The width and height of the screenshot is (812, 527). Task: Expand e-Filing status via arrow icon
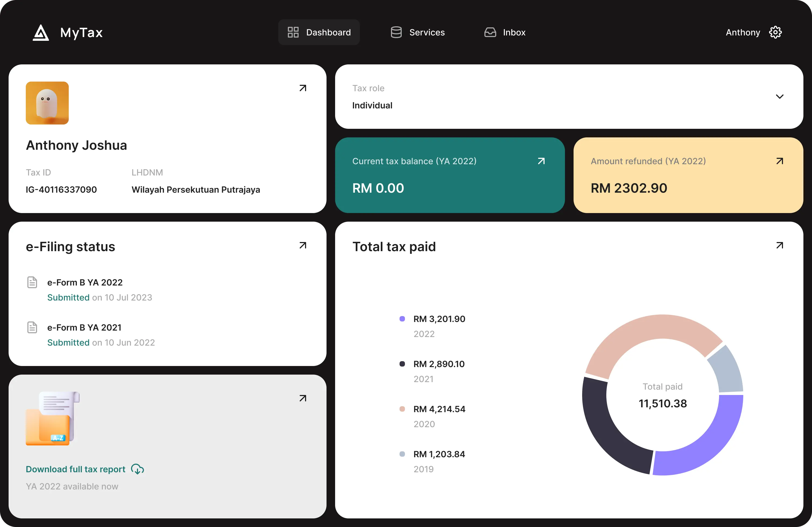(x=303, y=246)
